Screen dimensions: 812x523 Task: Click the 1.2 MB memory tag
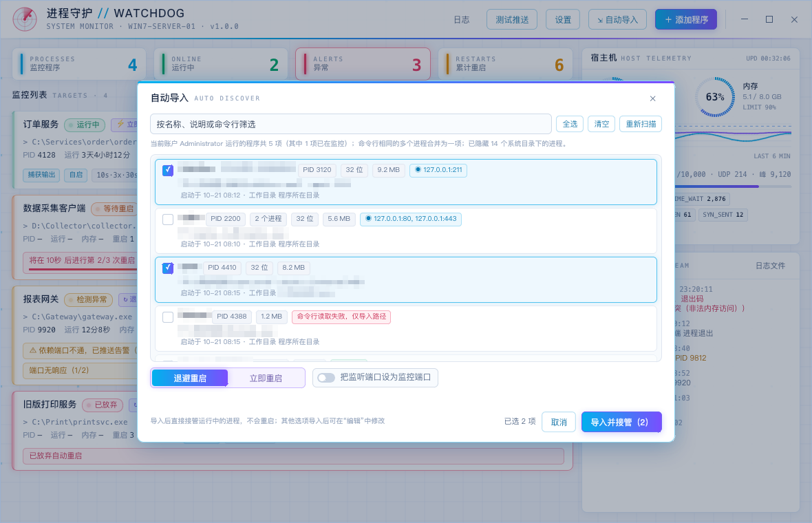click(271, 317)
